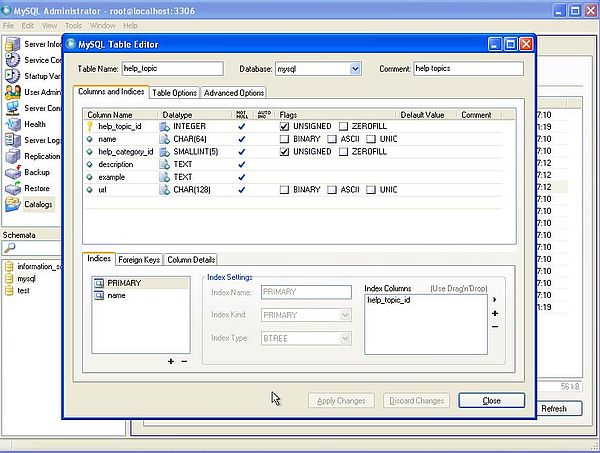This screenshot has height=453, width=600.
Task: Switch to Advanced Options tab
Action: 233,93
